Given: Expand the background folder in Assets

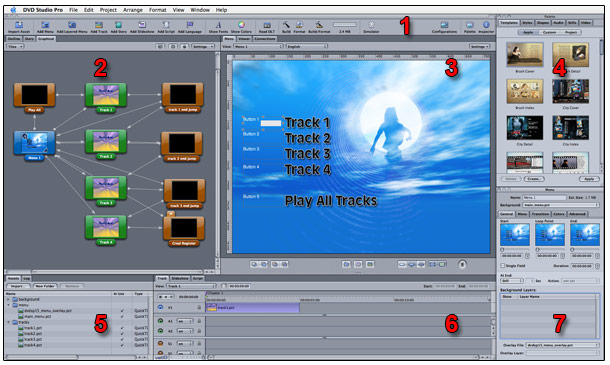Looking at the screenshot, I should [x=9, y=299].
